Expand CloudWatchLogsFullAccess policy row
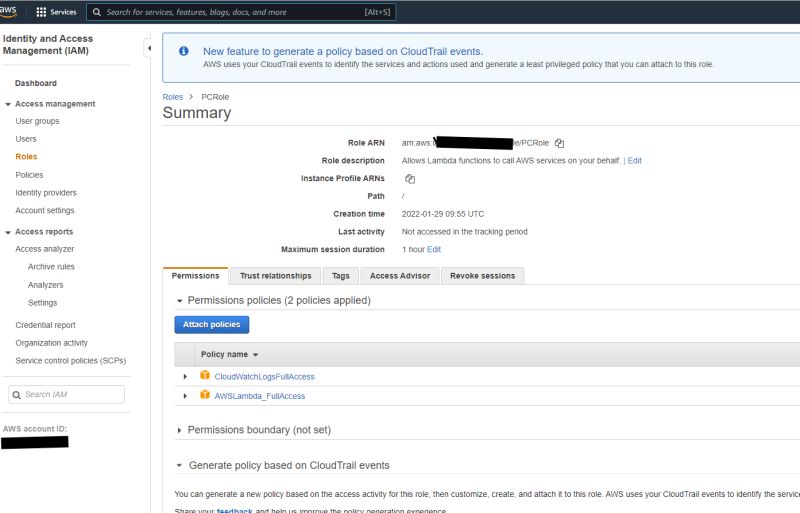This screenshot has width=800, height=513. pyautogui.click(x=185, y=377)
